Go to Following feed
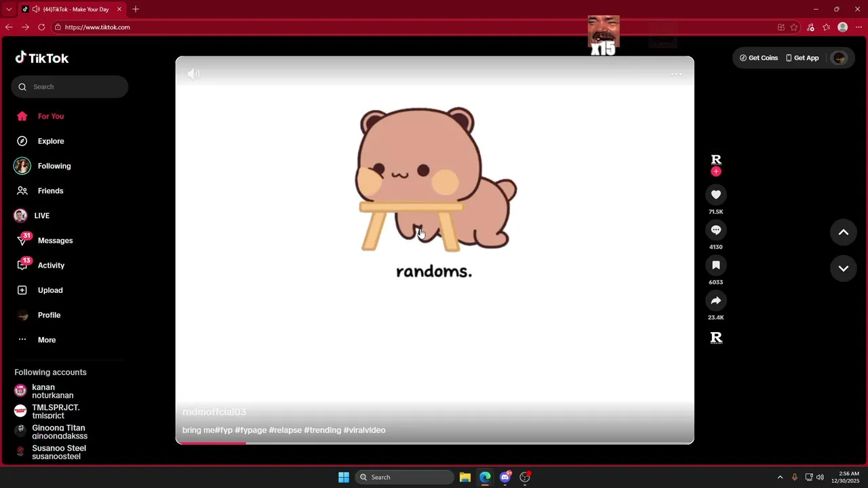 click(x=42, y=166)
